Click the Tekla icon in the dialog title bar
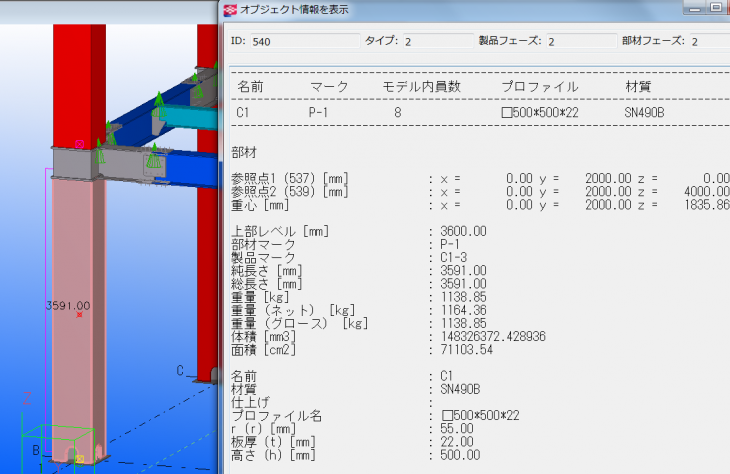This screenshot has width=730, height=474. click(x=230, y=9)
